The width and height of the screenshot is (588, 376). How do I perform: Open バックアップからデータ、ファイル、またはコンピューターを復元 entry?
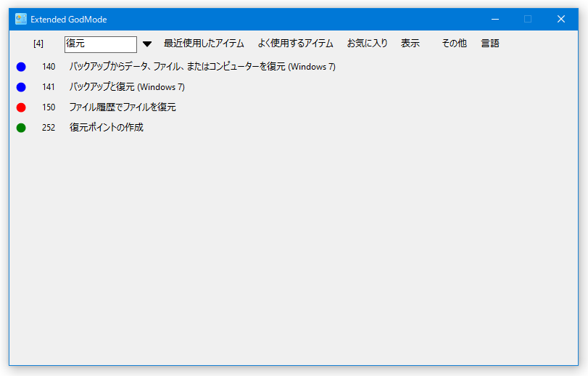202,67
